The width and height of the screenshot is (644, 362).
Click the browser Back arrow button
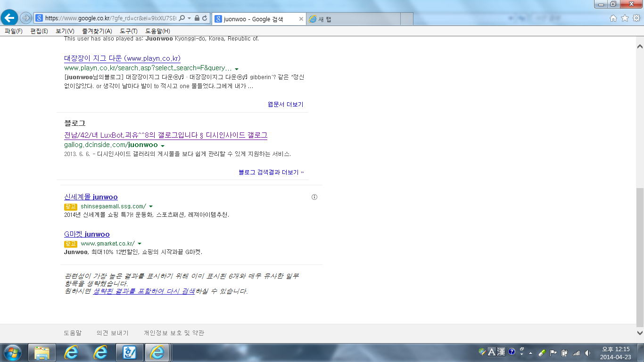pos(9,18)
